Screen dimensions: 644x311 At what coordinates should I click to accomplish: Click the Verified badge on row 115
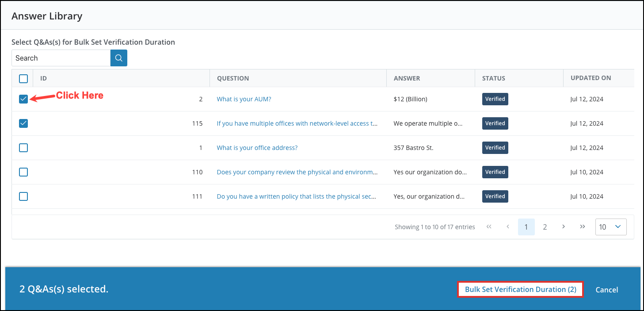pyautogui.click(x=495, y=123)
